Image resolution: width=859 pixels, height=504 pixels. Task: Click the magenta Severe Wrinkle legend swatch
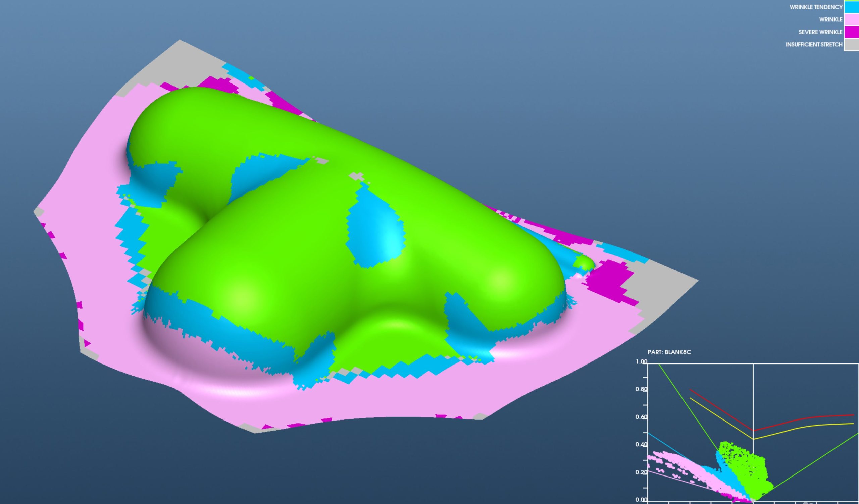click(x=852, y=32)
